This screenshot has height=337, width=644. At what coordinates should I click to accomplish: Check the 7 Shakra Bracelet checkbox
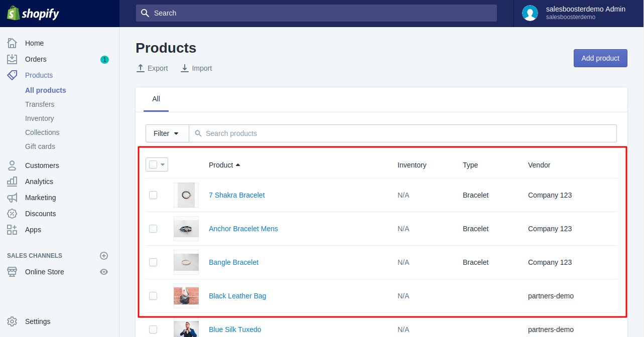(x=153, y=195)
